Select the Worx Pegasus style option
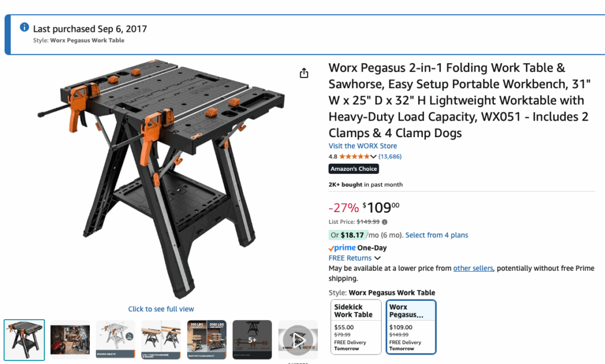The height and width of the screenshot is (364, 605). [x=411, y=327]
